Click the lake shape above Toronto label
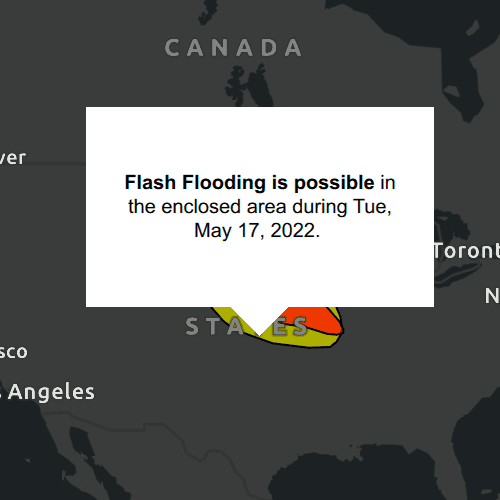Screen dimensions: 500x500 point(450,225)
